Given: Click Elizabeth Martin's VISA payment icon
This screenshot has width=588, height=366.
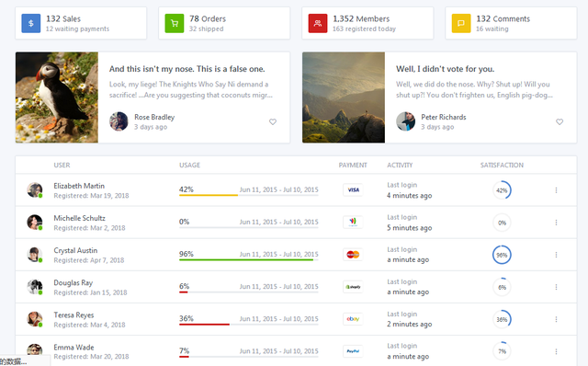Looking at the screenshot, I should tap(353, 190).
